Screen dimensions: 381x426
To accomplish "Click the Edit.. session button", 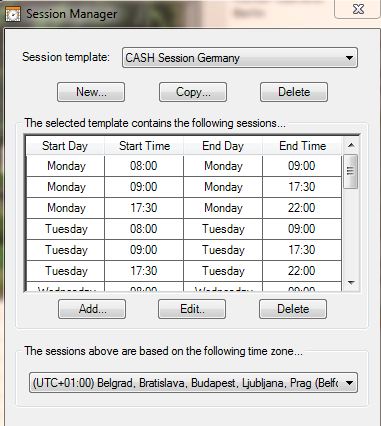I will pyautogui.click(x=192, y=309).
